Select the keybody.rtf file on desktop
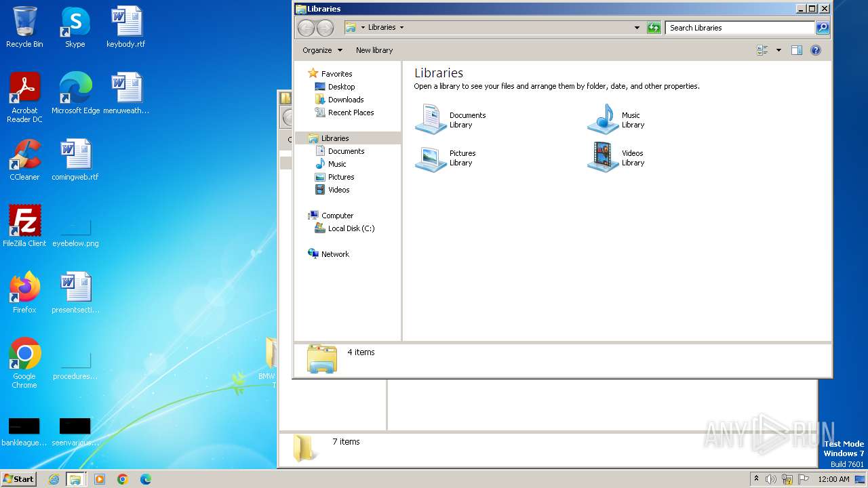Viewport: 868px width, 488px height. pyautogui.click(x=126, y=27)
